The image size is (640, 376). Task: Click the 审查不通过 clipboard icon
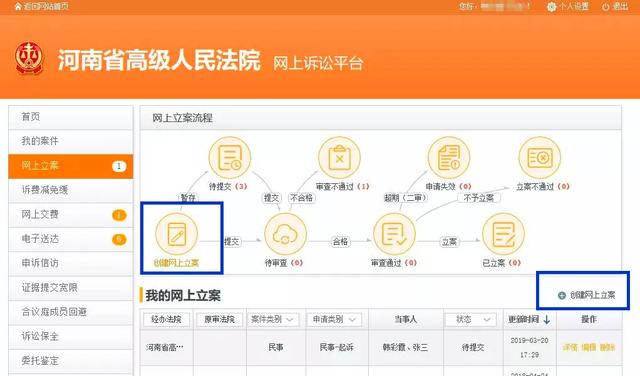tap(339, 158)
